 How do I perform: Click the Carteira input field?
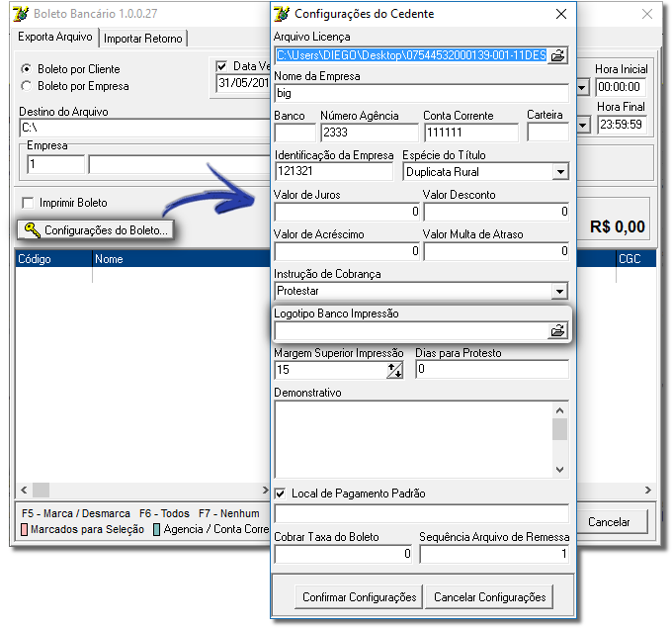tap(548, 133)
